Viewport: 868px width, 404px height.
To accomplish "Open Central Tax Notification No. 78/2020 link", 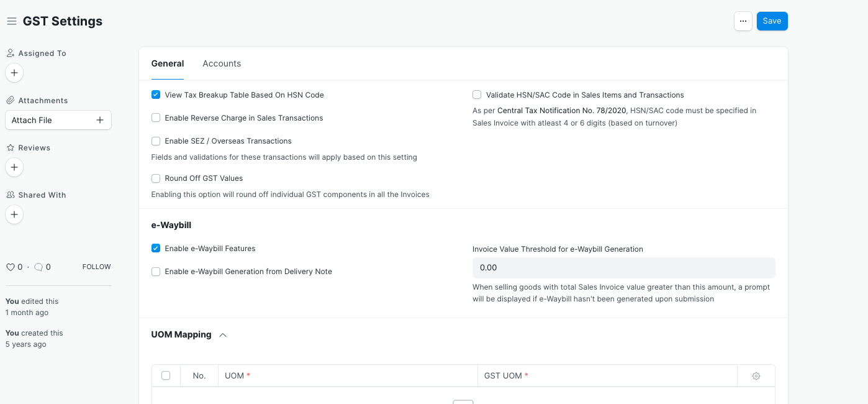I will [x=562, y=111].
